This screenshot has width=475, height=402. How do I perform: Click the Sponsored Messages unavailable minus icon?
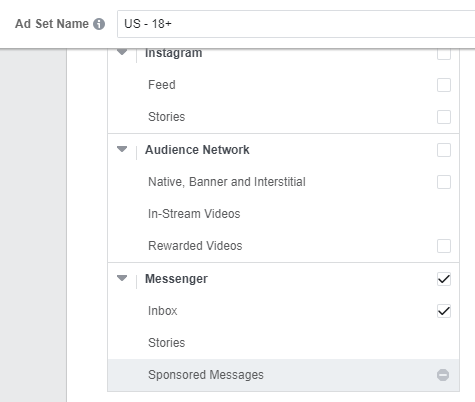443,375
